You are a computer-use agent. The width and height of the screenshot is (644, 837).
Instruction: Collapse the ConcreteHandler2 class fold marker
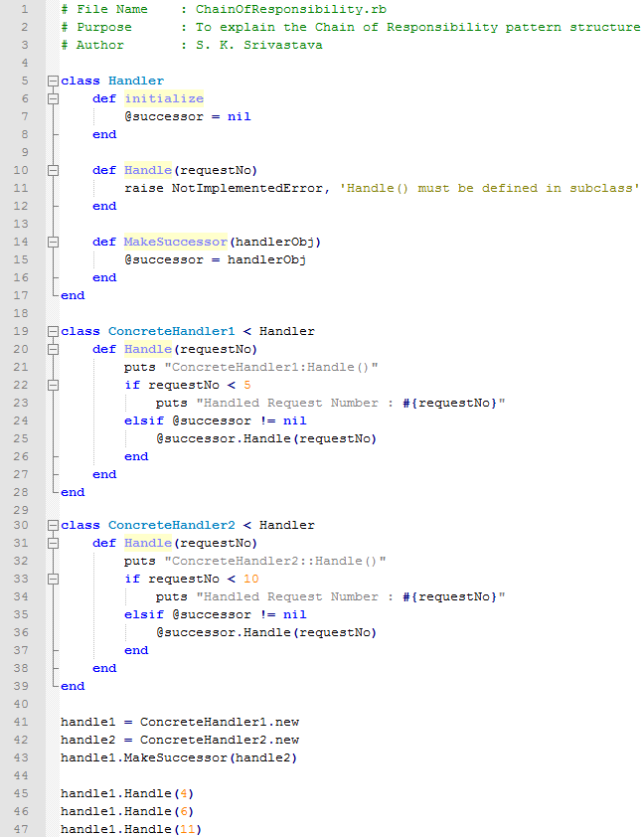pos(53,525)
